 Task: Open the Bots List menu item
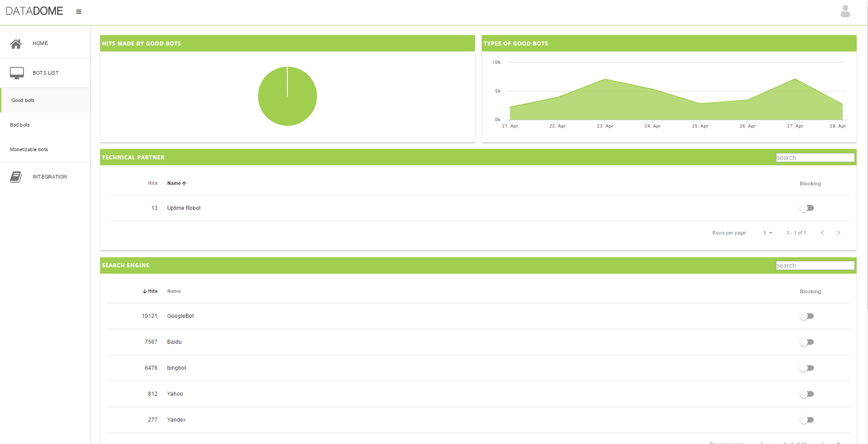pos(45,73)
